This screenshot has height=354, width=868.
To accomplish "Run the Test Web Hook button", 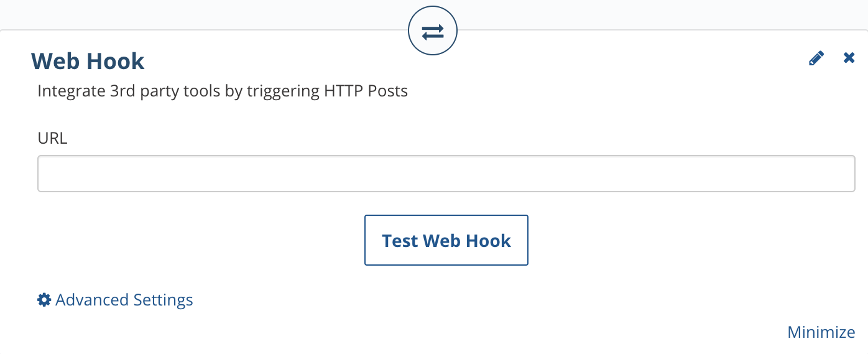I will 446,240.
